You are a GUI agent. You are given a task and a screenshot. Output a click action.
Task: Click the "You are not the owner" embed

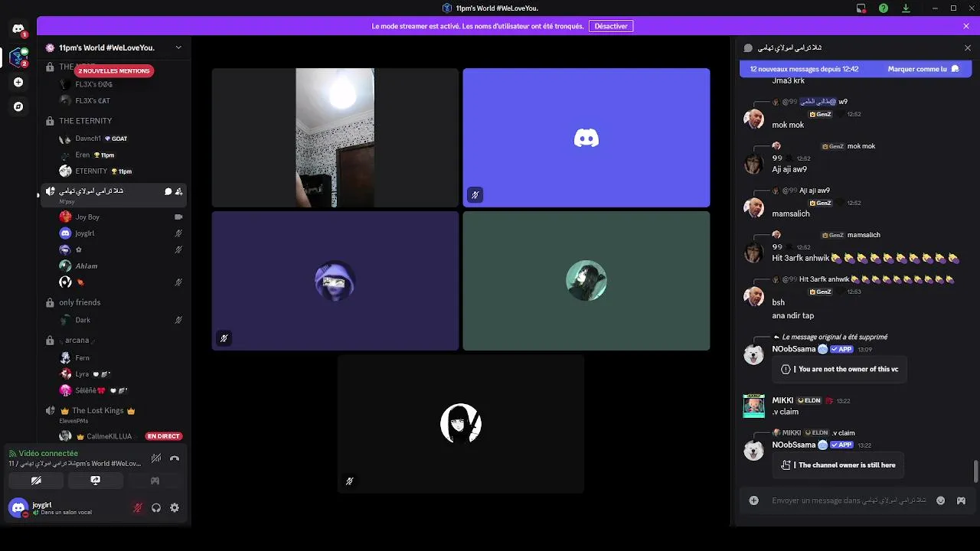coord(840,369)
